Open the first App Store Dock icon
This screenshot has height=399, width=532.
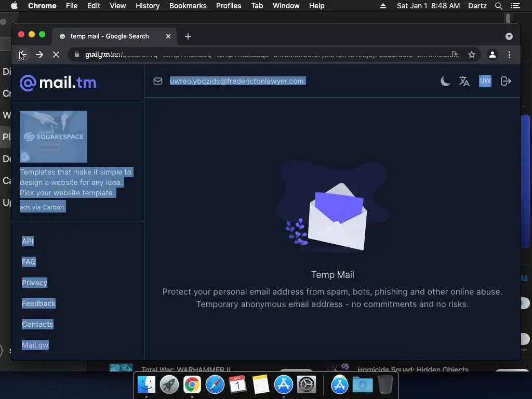point(284,385)
